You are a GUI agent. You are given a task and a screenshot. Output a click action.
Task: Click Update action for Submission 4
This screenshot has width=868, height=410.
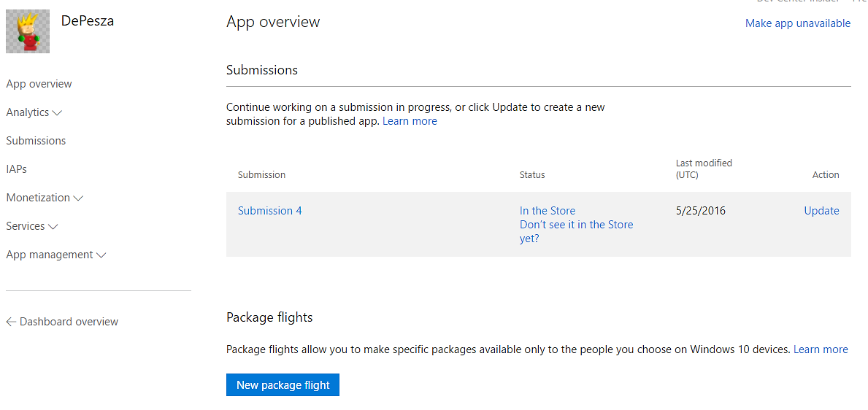[821, 211]
